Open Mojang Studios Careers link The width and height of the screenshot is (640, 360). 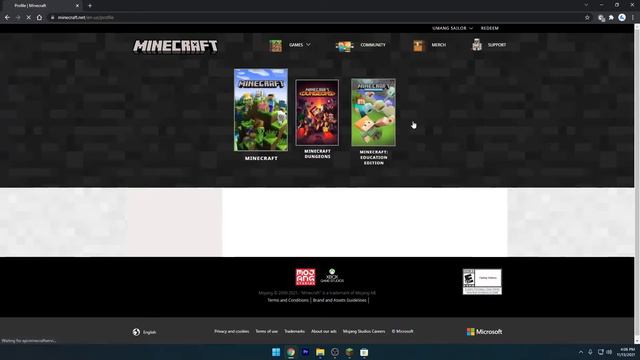364,331
